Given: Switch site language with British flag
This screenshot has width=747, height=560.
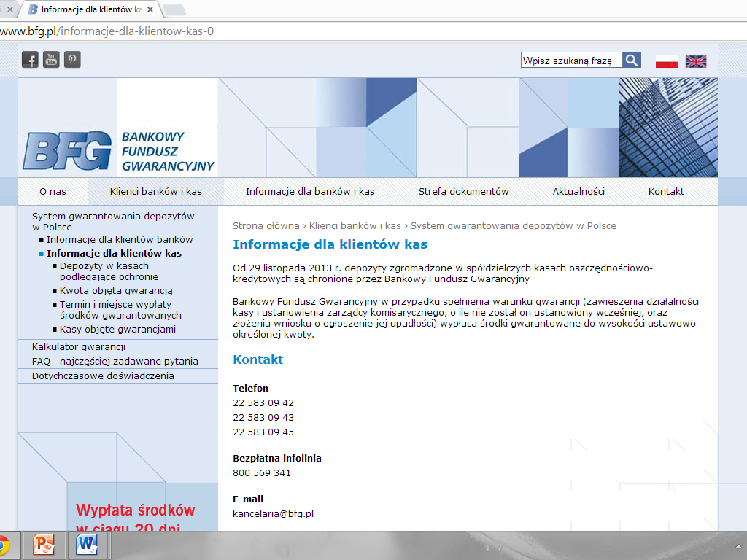Looking at the screenshot, I should point(696,61).
